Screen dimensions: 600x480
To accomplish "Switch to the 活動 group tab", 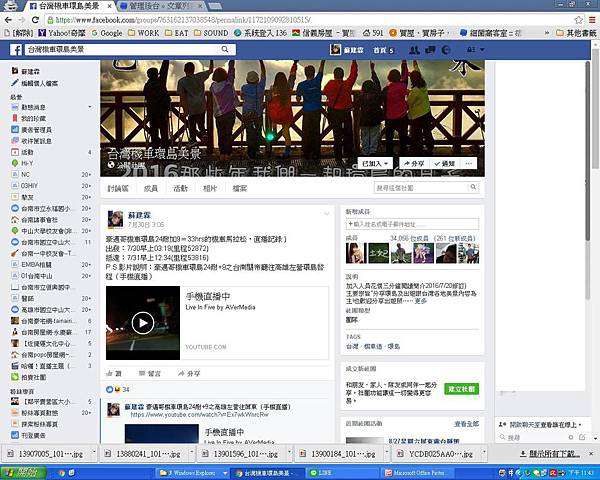I will (x=180, y=188).
